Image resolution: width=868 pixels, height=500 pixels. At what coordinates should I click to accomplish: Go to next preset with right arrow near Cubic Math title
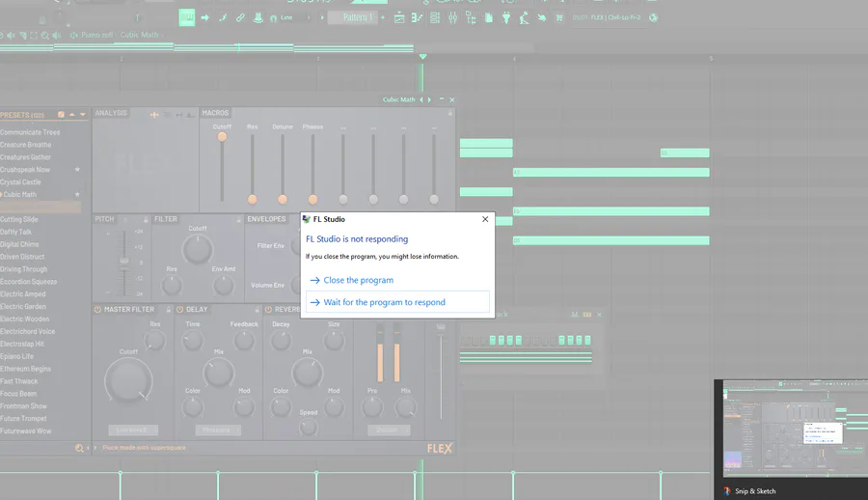click(429, 99)
